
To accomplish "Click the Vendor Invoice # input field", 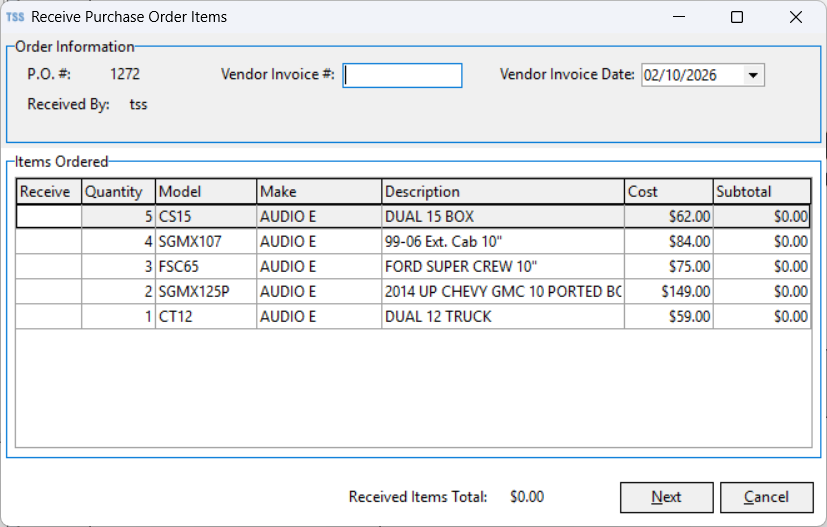I will point(402,76).
